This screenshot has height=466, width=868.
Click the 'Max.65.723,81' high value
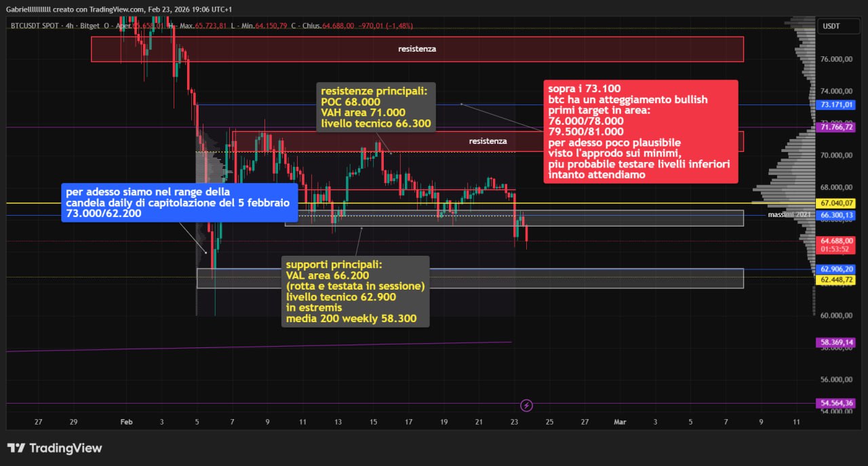coord(204,26)
